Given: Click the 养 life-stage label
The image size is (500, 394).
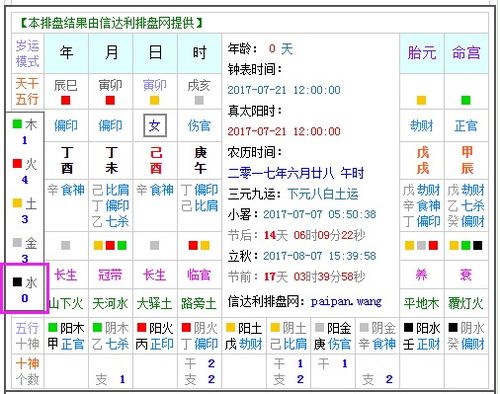Looking at the screenshot, I should pos(421,275).
